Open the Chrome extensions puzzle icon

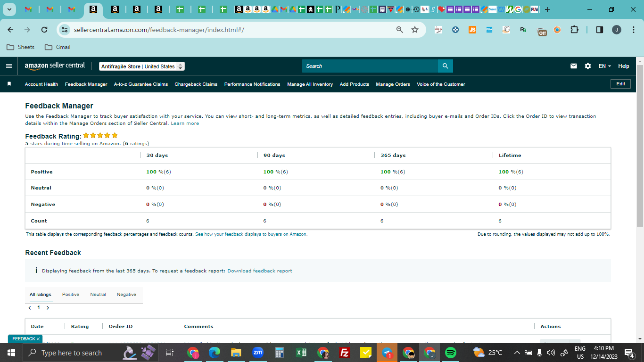click(x=574, y=30)
